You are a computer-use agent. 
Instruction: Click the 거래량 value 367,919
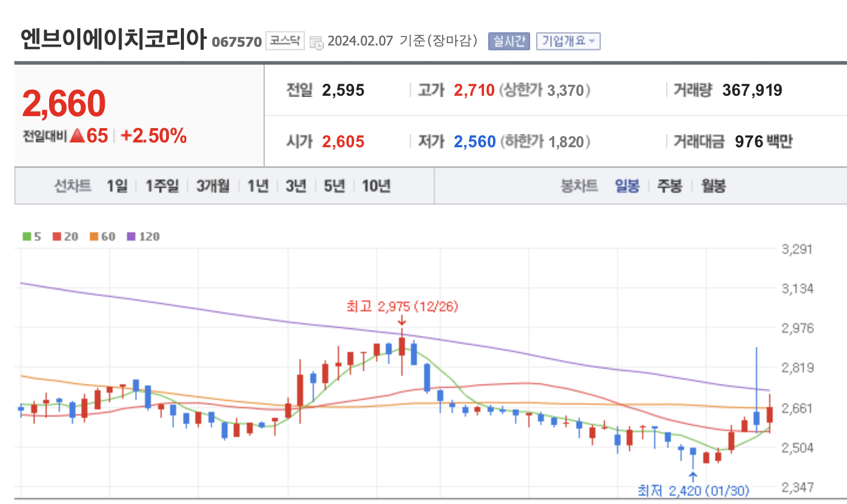752,90
